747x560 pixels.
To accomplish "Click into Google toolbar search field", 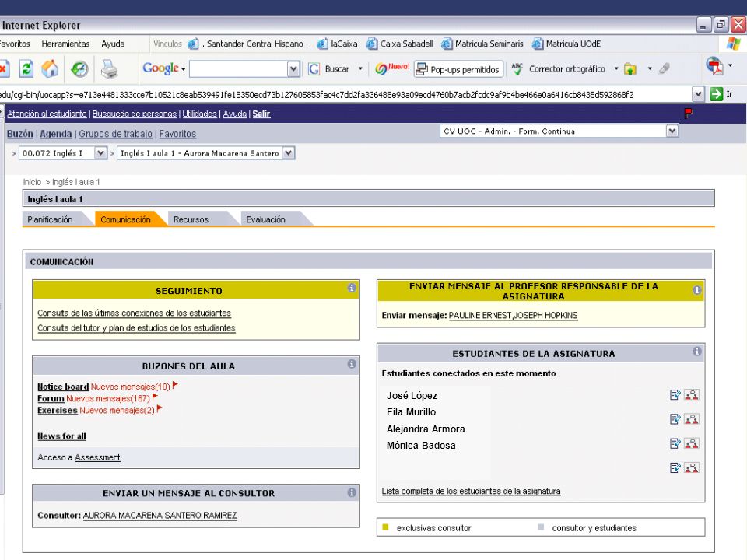I will pyautogui.click(x=239, y=69).
